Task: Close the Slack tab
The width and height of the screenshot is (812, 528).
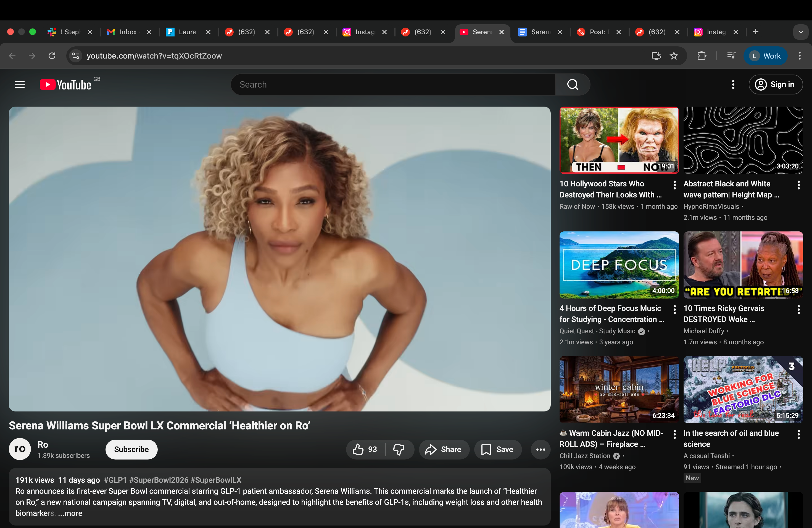Action: pyautogui.click(x=90, y=32)
